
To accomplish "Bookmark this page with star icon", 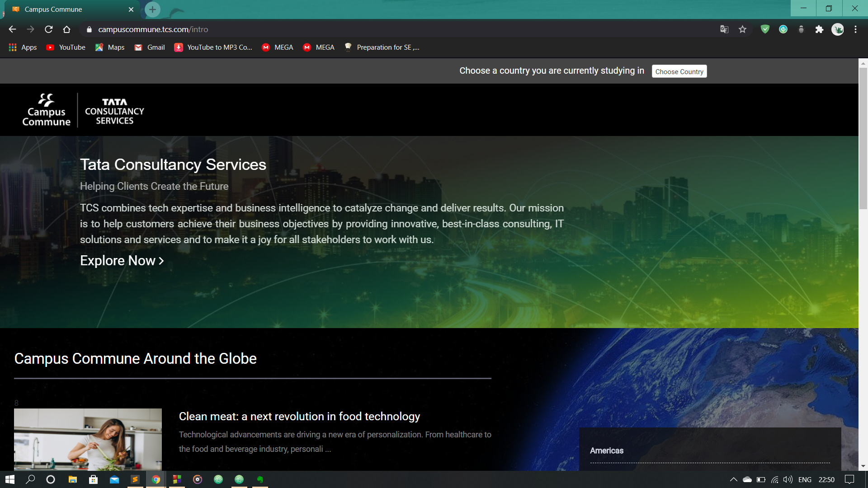I will coord(742,29).
